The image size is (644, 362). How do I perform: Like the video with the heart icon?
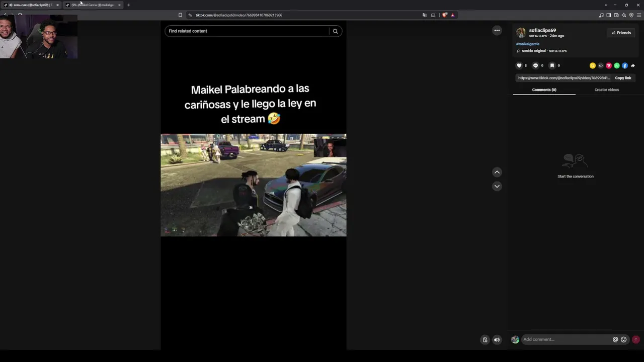tap(519, 65)
